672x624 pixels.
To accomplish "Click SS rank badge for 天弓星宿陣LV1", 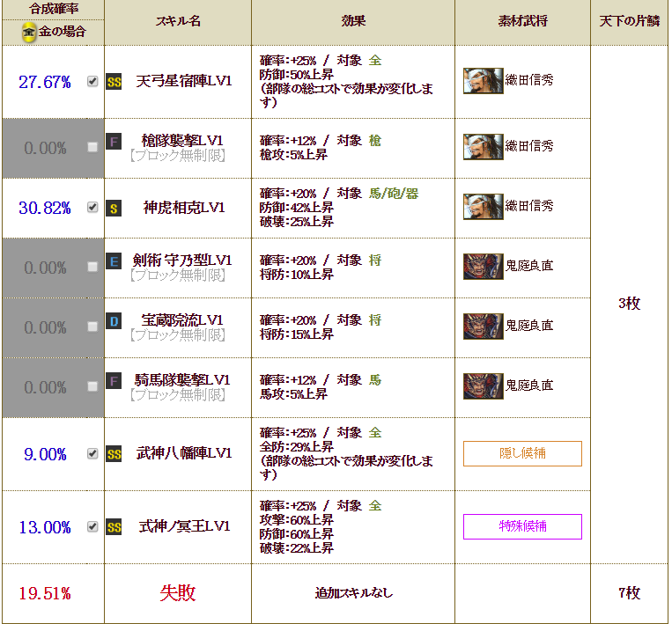I will tap(114, 81).
